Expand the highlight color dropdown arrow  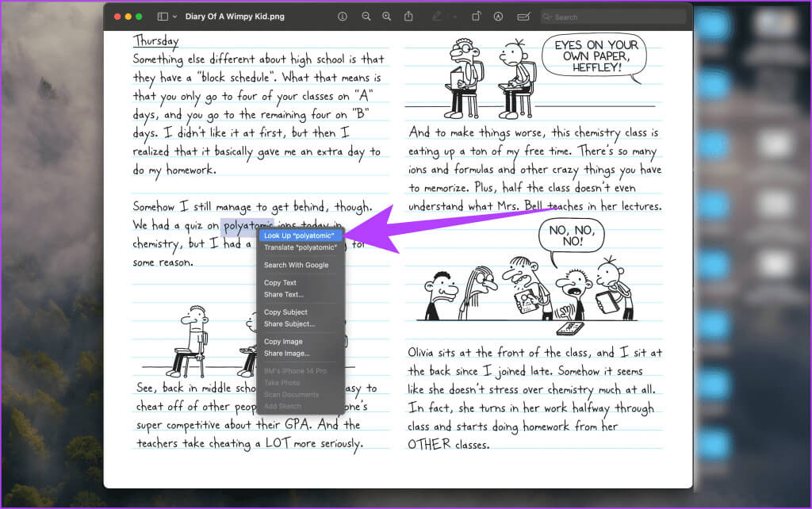point(454,17)
